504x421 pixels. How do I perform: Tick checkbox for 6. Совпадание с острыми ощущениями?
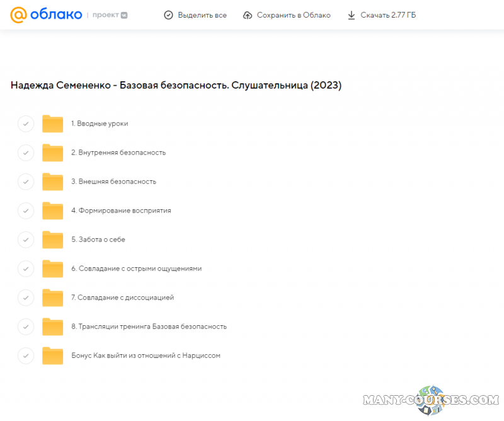click(x=25, y=268)
